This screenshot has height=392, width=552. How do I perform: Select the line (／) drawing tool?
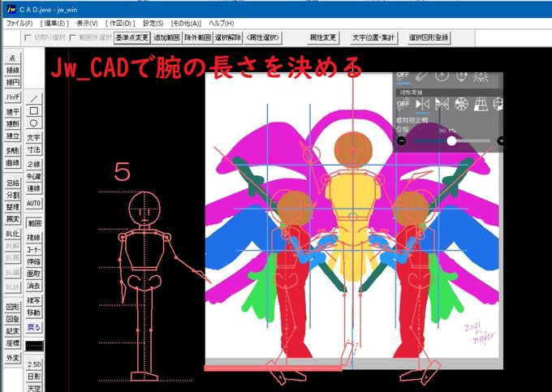[34, 99]
